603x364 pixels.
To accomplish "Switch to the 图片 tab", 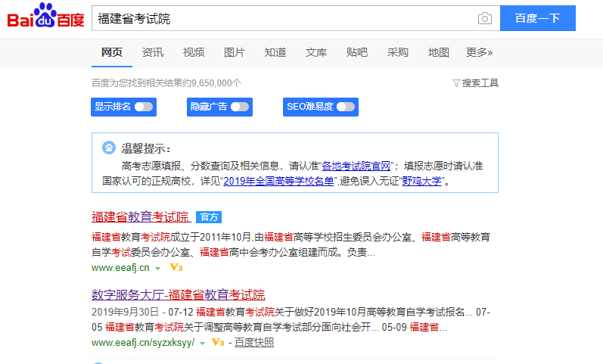I will pos(235,52).
